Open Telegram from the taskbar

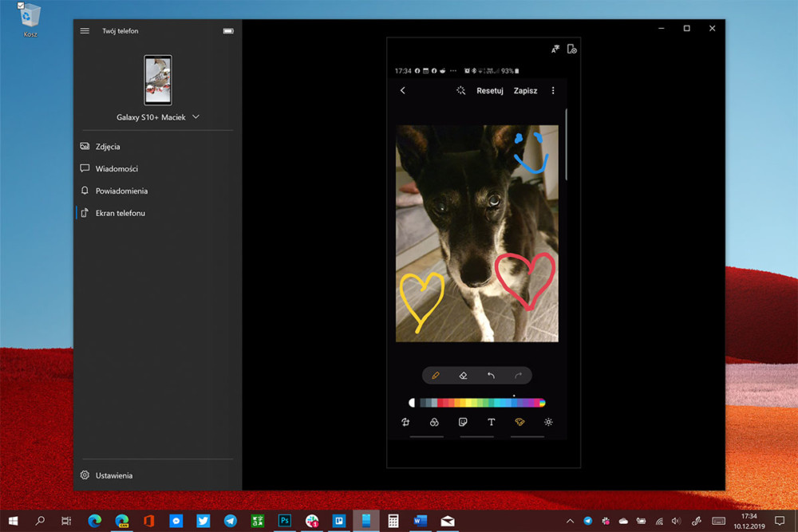230,521
